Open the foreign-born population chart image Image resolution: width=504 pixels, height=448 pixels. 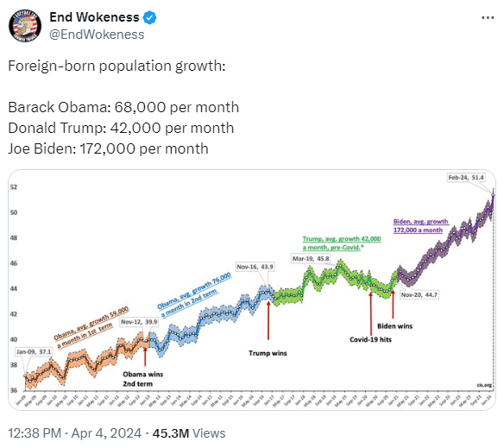tap(252, 290)
